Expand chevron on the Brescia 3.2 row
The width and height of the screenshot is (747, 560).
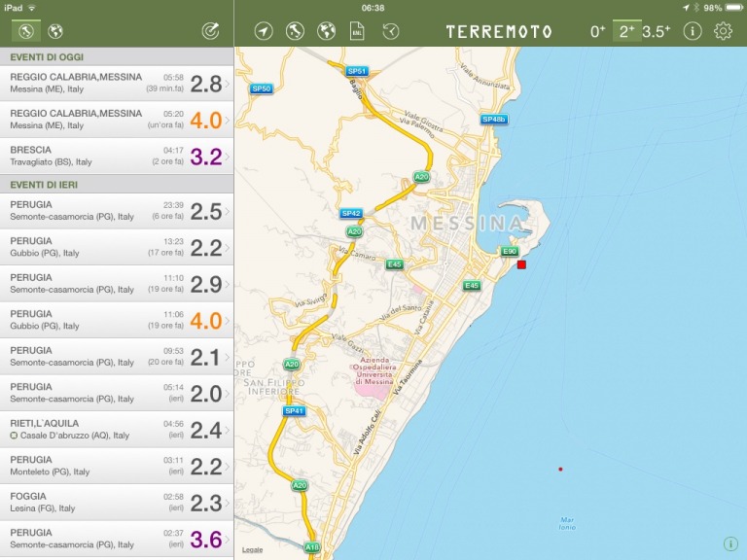[x=228, y=157]
